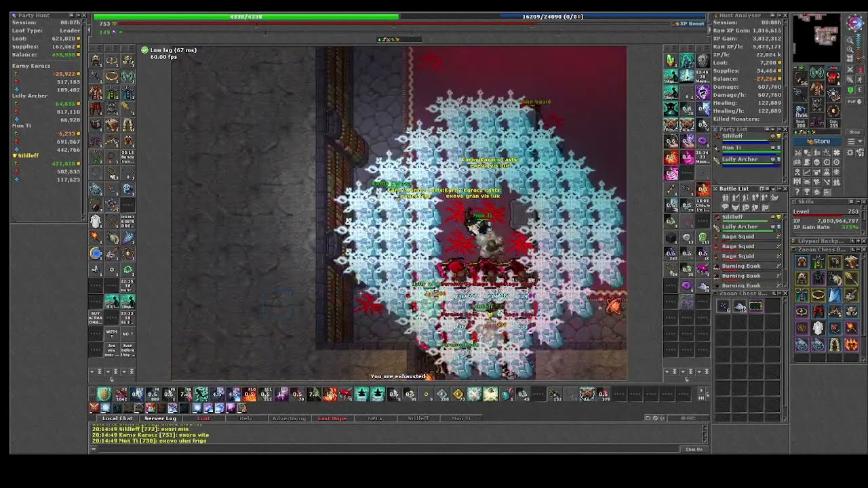Screen dimensions: 868x488
Task: Select the golden ring in Zaoan Chess Box
Action: tap(818, 295)
